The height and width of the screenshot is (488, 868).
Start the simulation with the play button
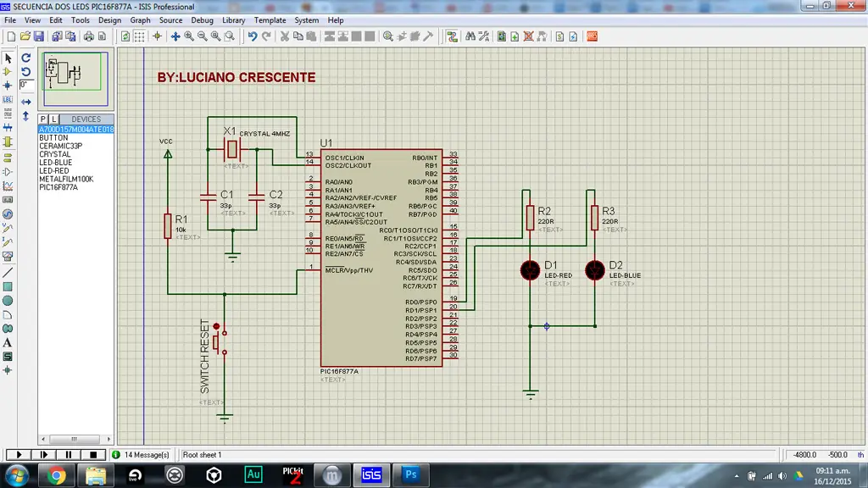[19, 455]
